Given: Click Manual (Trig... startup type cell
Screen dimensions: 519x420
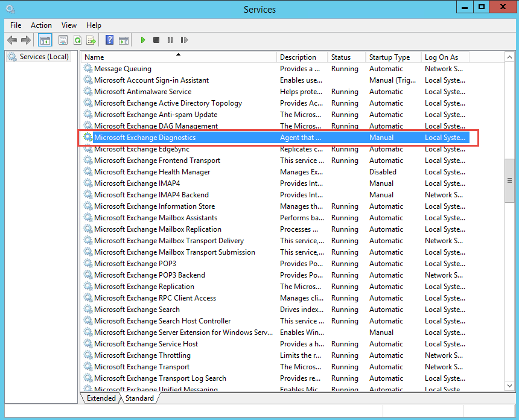Looking at the screenshot, I should (x=392, y=80).
